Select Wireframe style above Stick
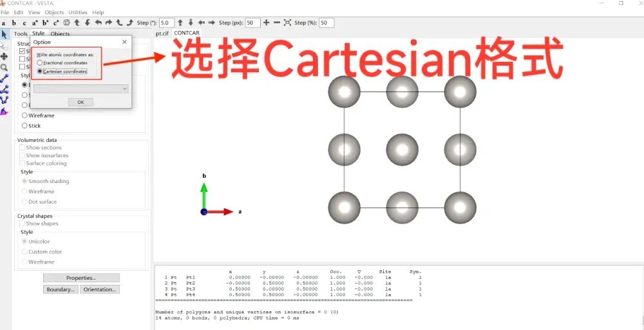This screenshot has width=644, height=330. (38, 115)
